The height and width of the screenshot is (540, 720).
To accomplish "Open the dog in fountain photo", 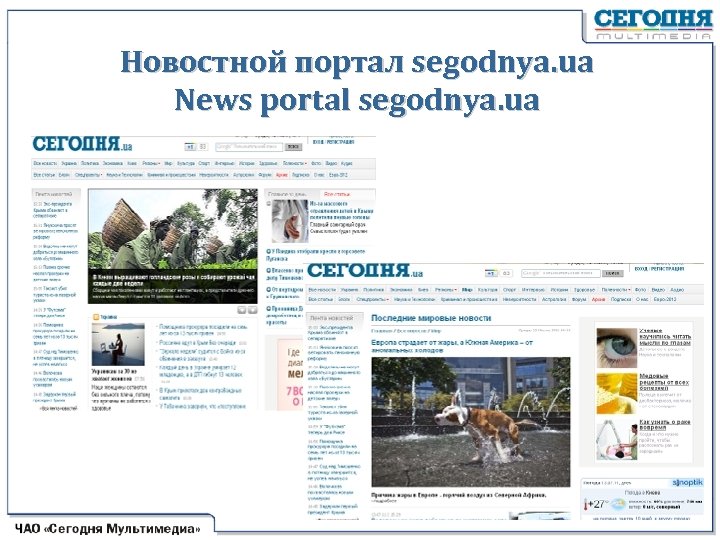I will click(x=471, y=422).
